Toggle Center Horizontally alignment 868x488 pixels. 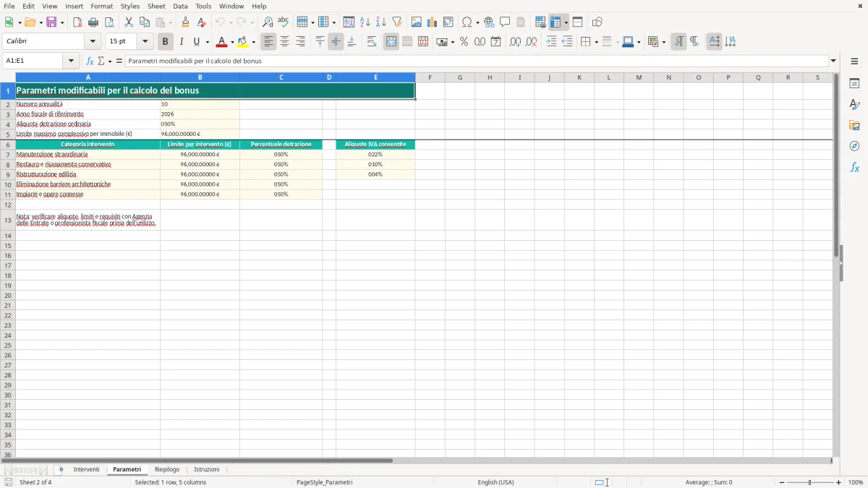[285, 42]
